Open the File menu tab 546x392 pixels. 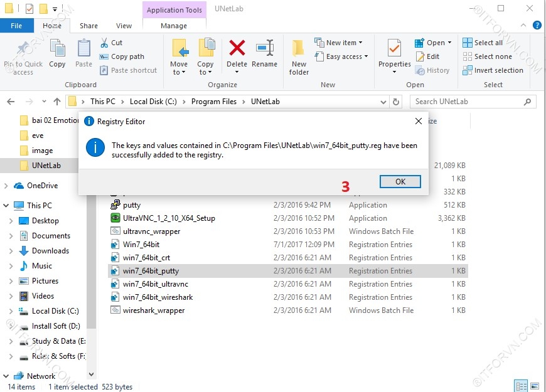[x=16, y=26]
